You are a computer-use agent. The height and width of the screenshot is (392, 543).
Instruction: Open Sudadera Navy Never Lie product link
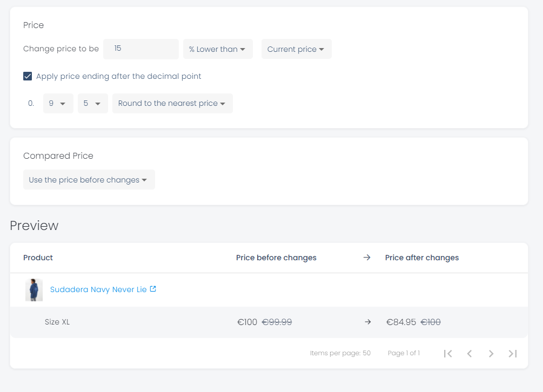click(98, 289)
